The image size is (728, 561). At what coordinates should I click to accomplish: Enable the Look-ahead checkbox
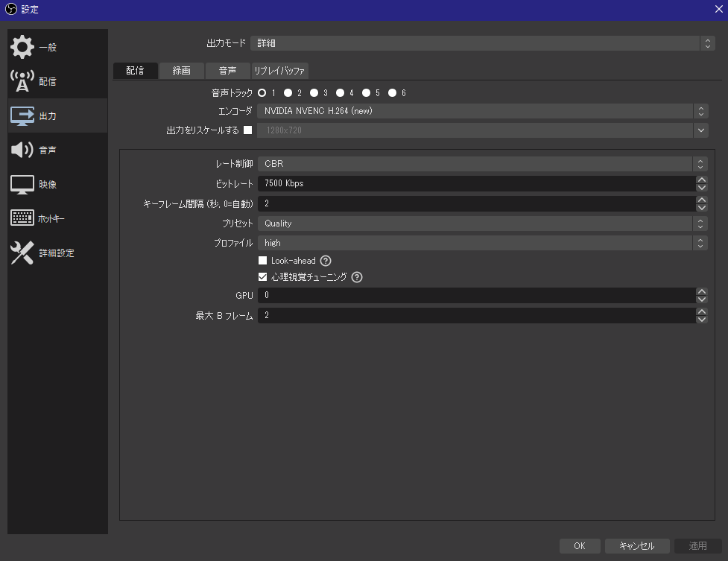click(262, 261)
